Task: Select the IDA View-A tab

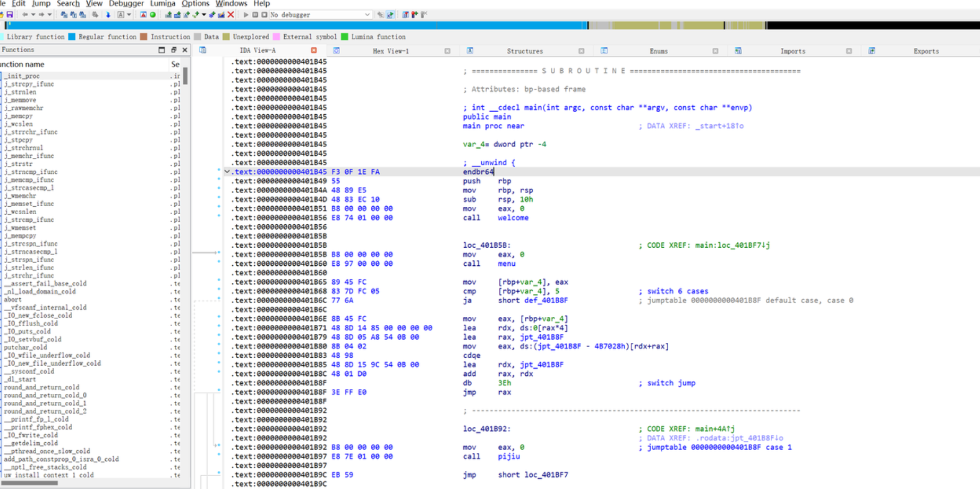Action: 258,50
